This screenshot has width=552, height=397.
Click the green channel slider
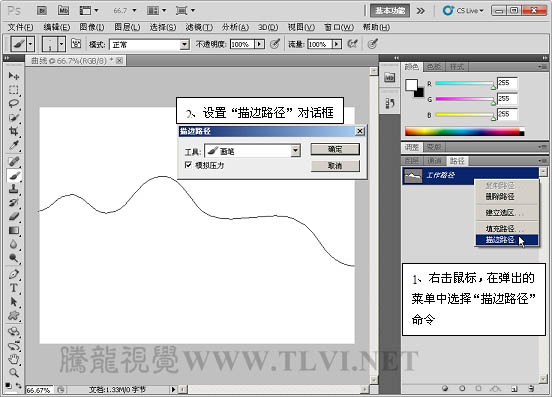coord(465,99)
